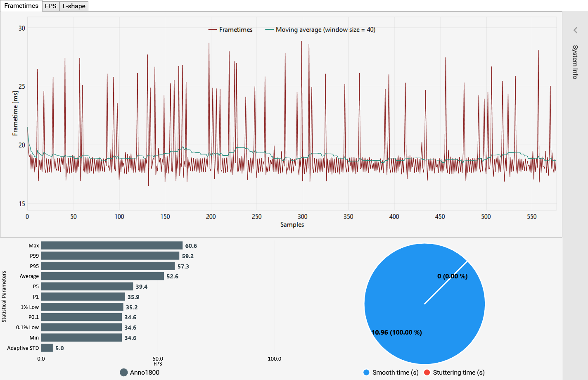
Task: Open the FPS tab
Action: pos(51,6)
